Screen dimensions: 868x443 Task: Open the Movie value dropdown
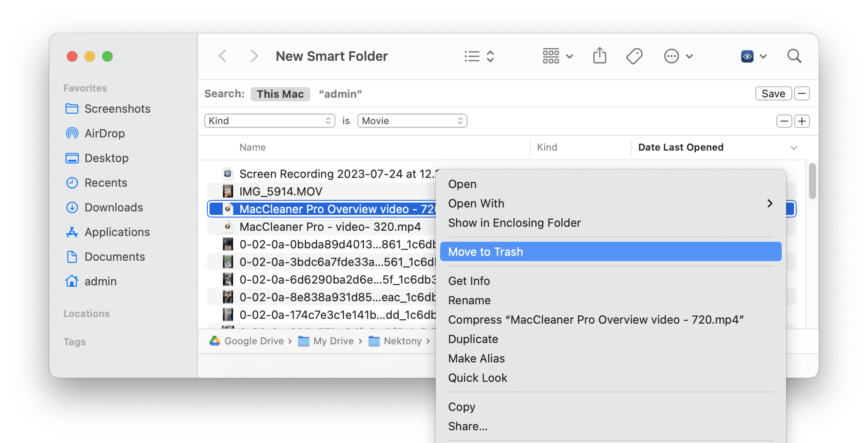412,121
